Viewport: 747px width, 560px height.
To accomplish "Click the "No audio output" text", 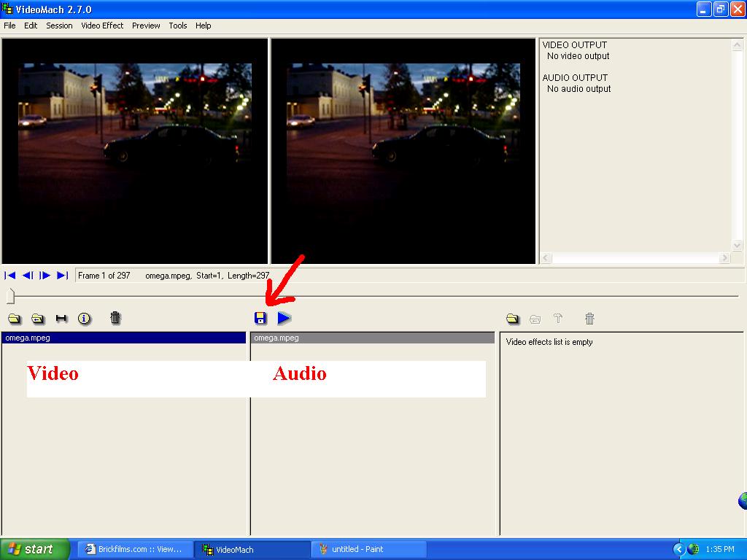I will click(578, 89).
